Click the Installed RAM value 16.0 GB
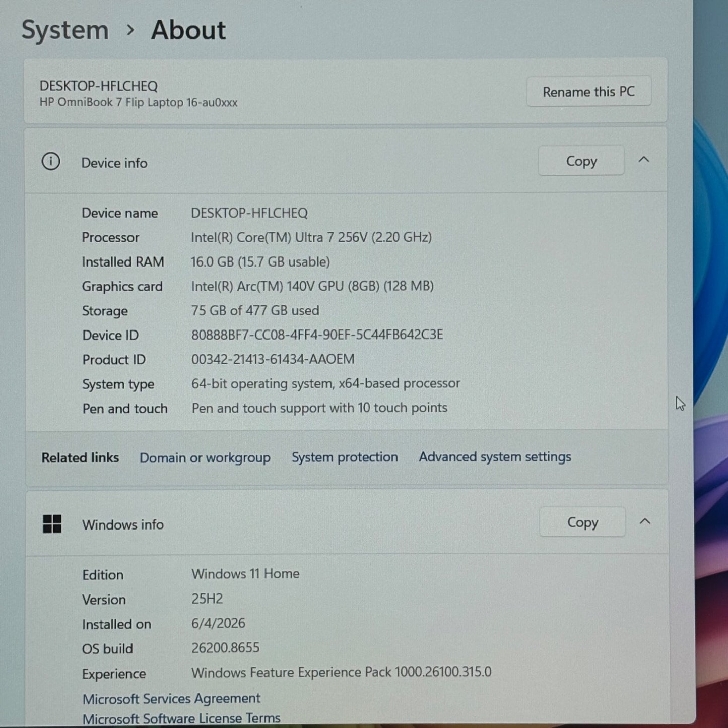This screenshot has height=728, width=728. click(x=260, y=262)
